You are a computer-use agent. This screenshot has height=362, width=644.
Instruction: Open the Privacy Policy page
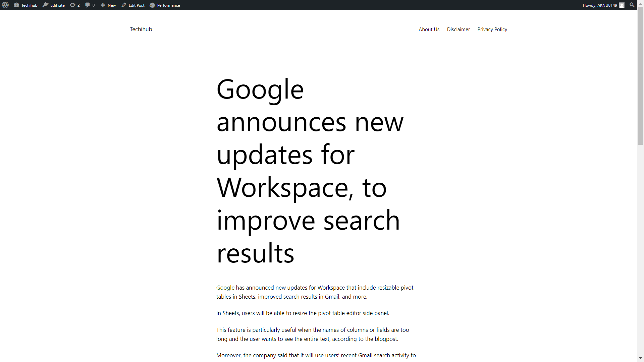(492, 29)
